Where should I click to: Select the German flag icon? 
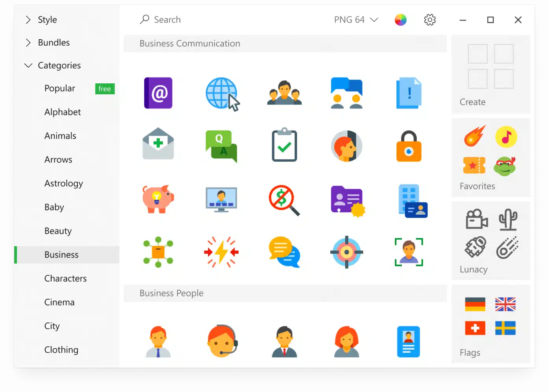tap(475, 304)
